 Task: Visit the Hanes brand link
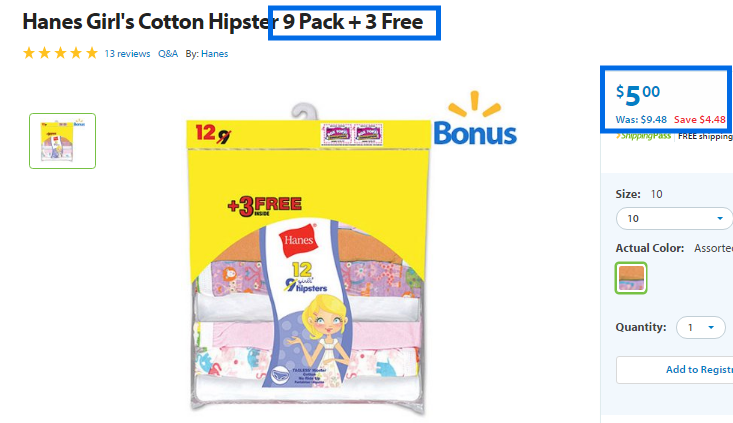(215, 54)
